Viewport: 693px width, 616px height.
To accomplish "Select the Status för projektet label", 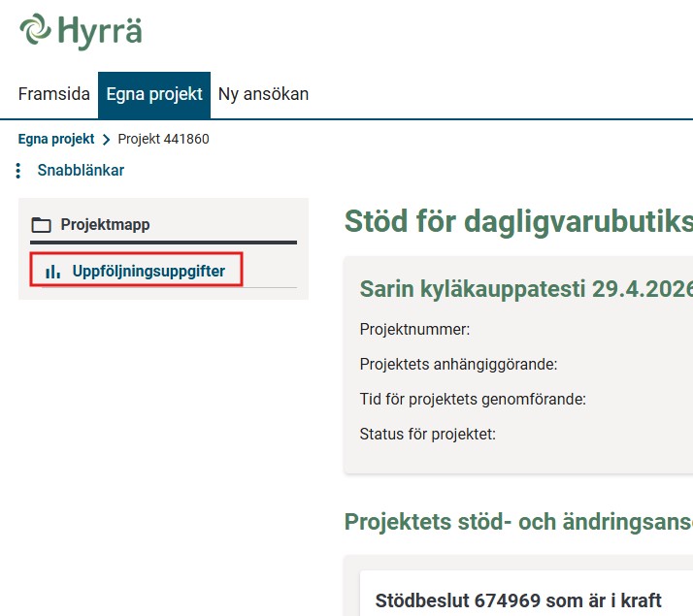I will click(427, 434).
